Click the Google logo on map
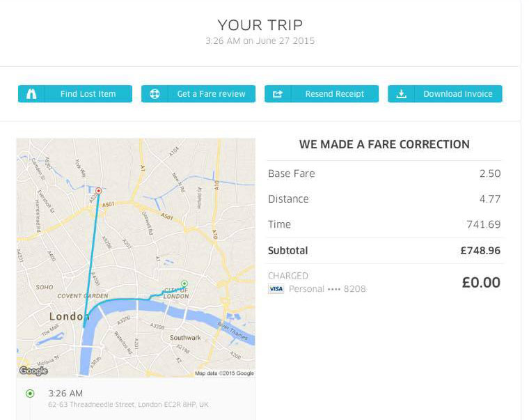 click(x=33, y=371)
